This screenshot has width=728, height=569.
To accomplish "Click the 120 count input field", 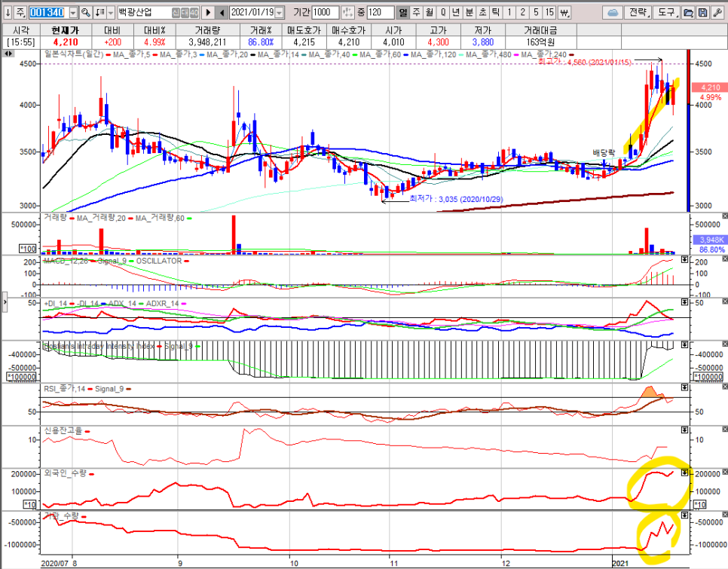I will point(381,12).
